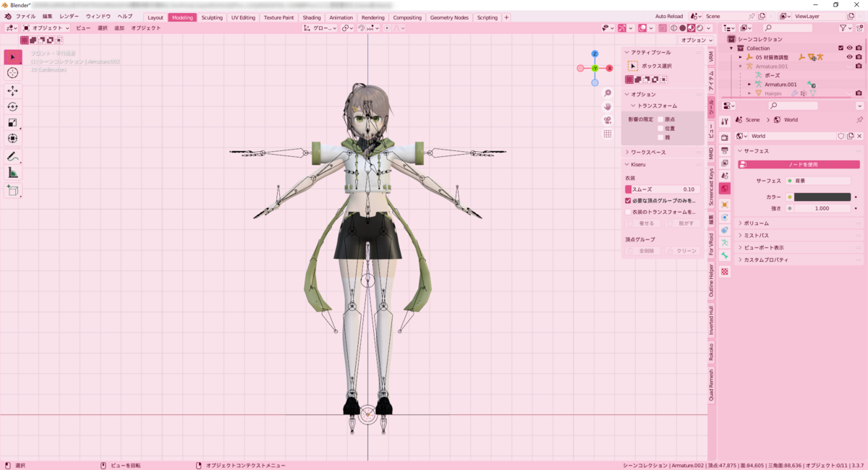Toggle camera view gizmo icon

click(608, 120)
